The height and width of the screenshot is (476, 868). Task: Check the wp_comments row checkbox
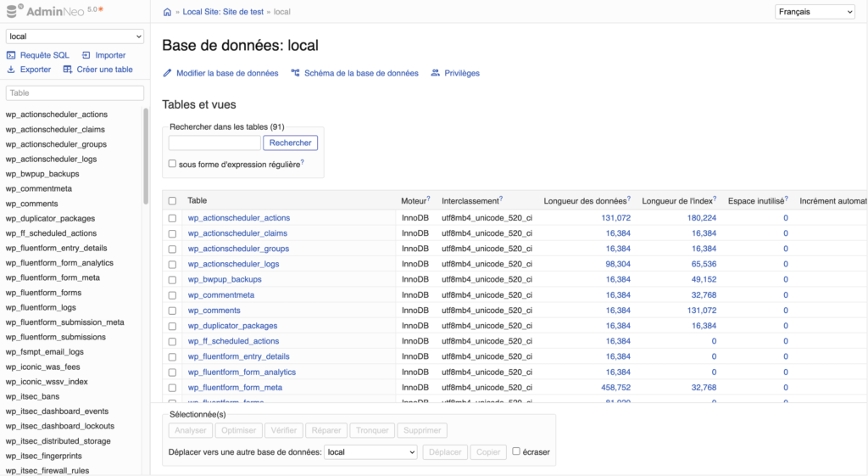coord(172,311)
